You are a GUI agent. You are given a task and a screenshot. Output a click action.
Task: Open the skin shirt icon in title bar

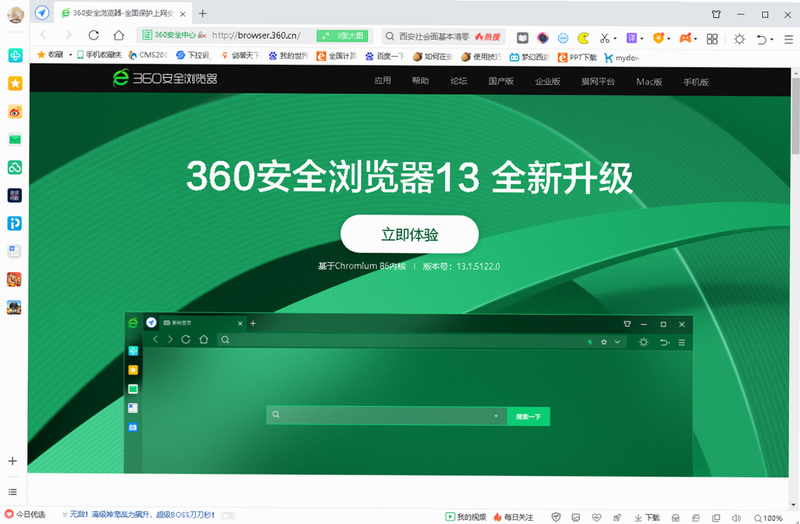(x=716, y=14)
